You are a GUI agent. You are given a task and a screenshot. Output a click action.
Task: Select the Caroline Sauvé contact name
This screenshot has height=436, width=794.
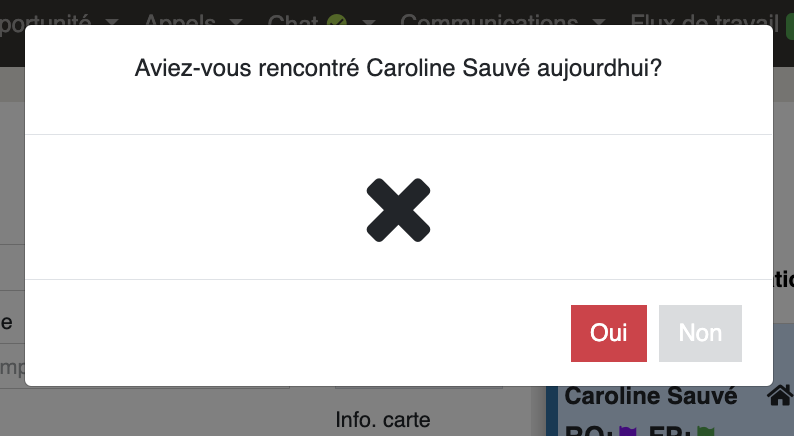(x=651, y=396)
